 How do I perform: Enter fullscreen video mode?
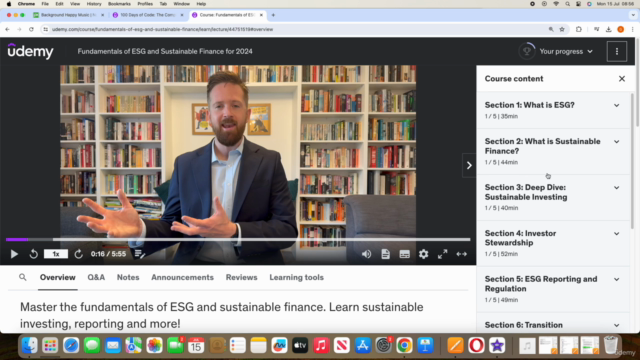pos(442,254)
